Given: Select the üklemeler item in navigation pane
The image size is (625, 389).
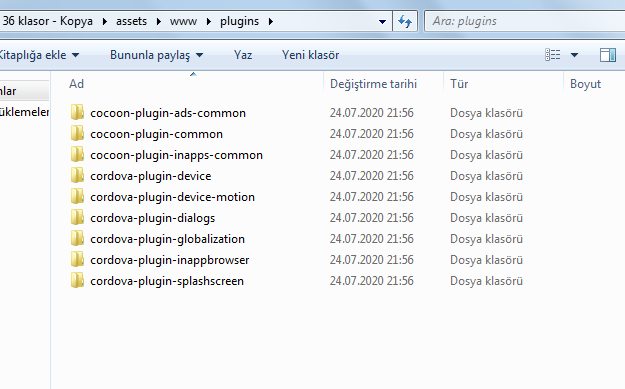Looking at the screenshot, I should [x=24, y=112].
